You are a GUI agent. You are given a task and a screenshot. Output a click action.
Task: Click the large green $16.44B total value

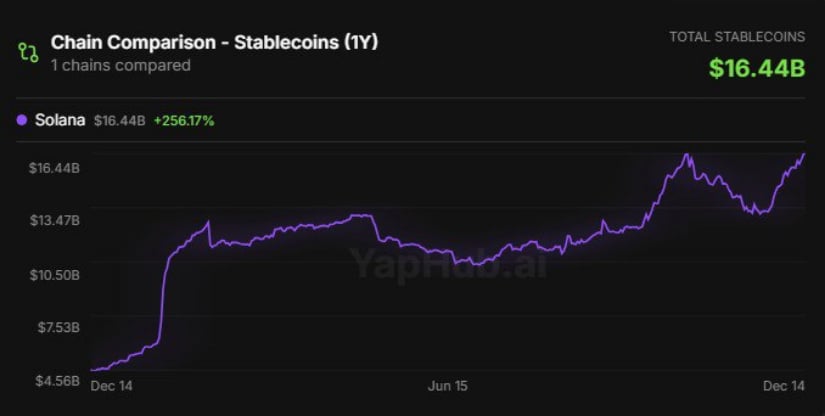(756, 68)
